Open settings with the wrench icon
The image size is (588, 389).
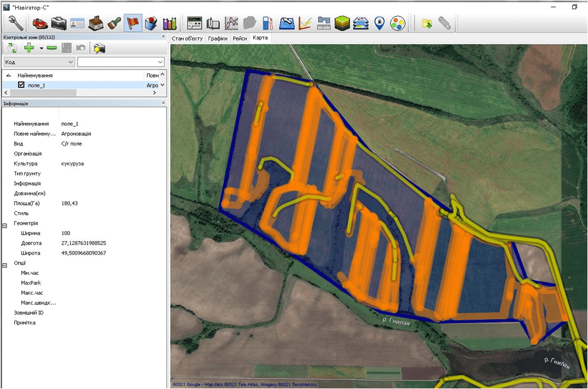(x=15, y=23)
